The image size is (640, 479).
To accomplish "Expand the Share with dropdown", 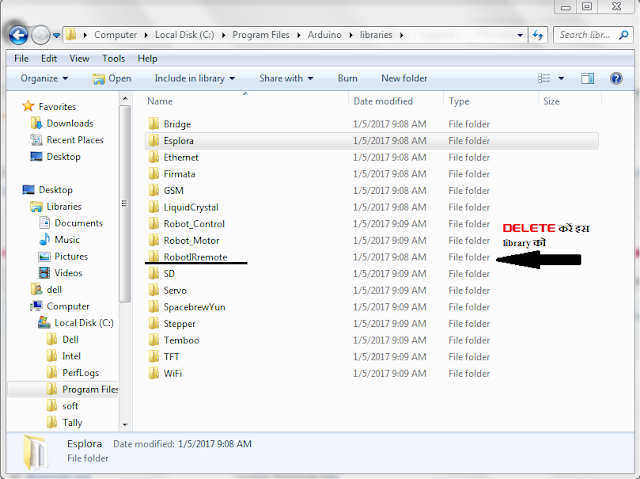I will [286, 78].
